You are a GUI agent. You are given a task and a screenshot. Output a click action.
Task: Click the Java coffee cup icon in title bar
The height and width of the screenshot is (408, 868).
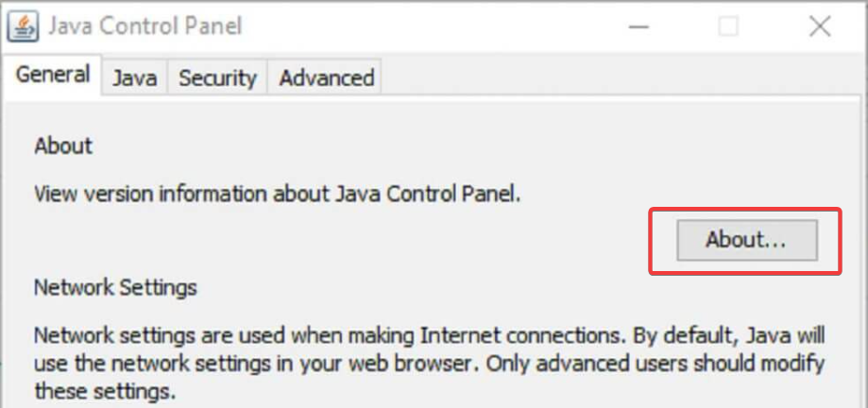click(x=23, y=26)
